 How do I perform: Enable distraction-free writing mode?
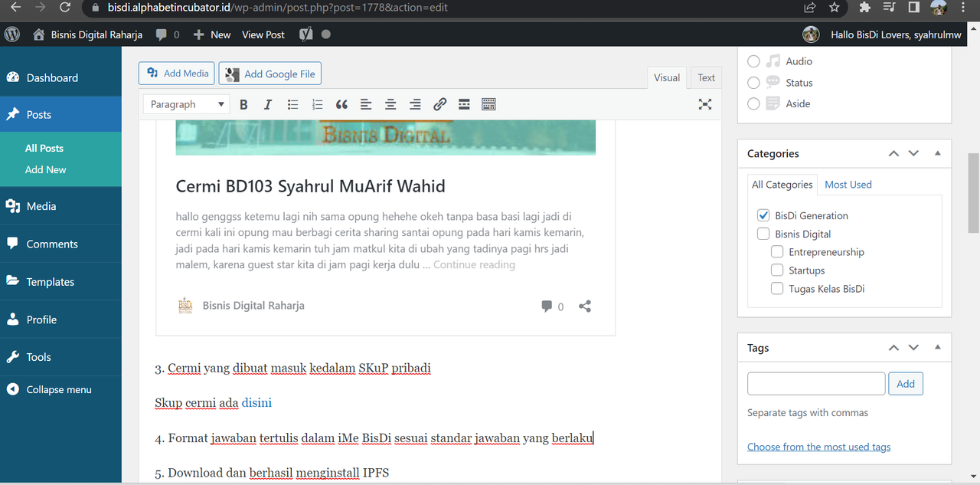705,104
